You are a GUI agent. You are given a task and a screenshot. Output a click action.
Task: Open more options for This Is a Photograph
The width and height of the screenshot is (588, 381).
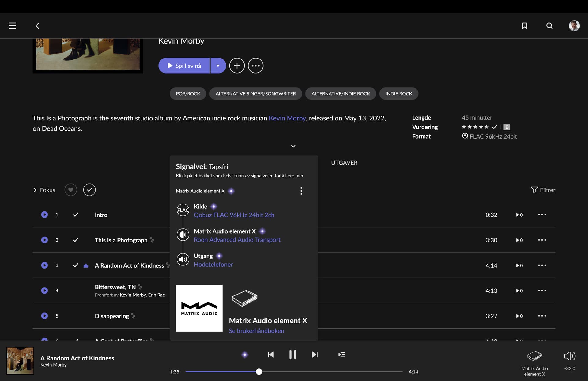[542, 240]
